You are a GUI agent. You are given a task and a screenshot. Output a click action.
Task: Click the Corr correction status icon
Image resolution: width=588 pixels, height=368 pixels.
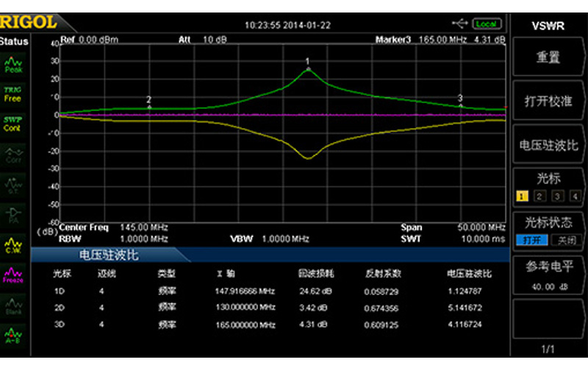click(x=13, y=155)
